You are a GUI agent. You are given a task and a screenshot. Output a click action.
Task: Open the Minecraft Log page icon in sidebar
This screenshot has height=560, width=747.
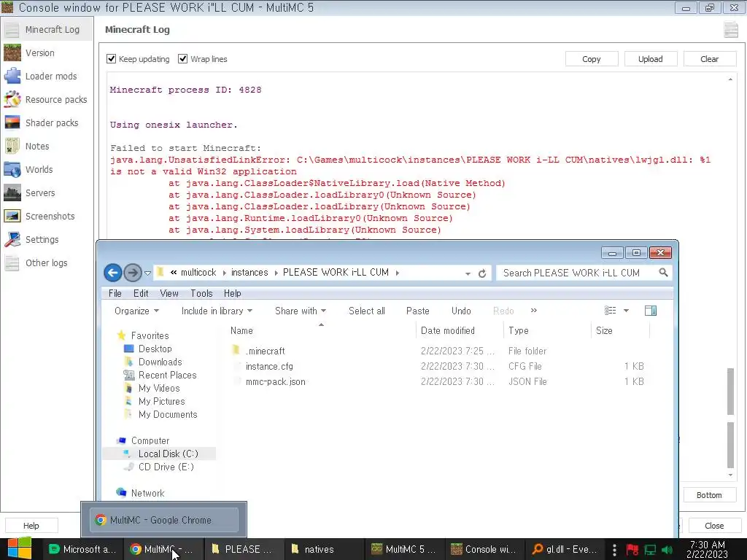point(12,29)
